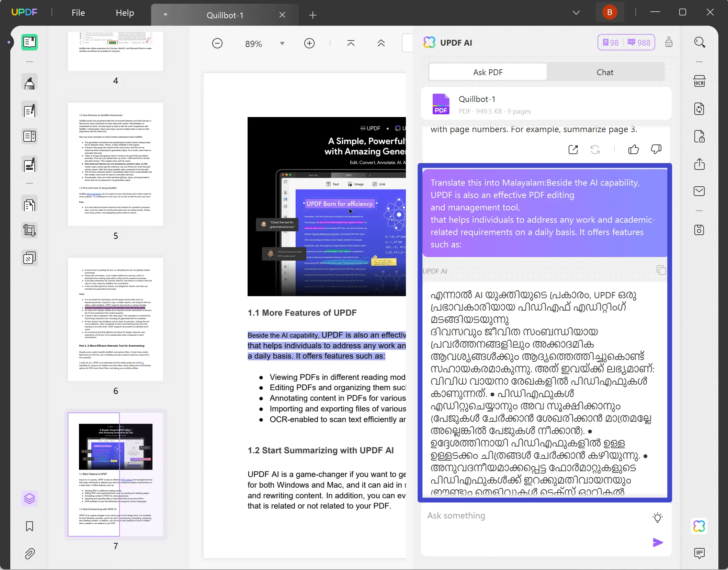728x570 pixels.
Task: Dislike the response with thumbs down
Action: click(656, 150)
